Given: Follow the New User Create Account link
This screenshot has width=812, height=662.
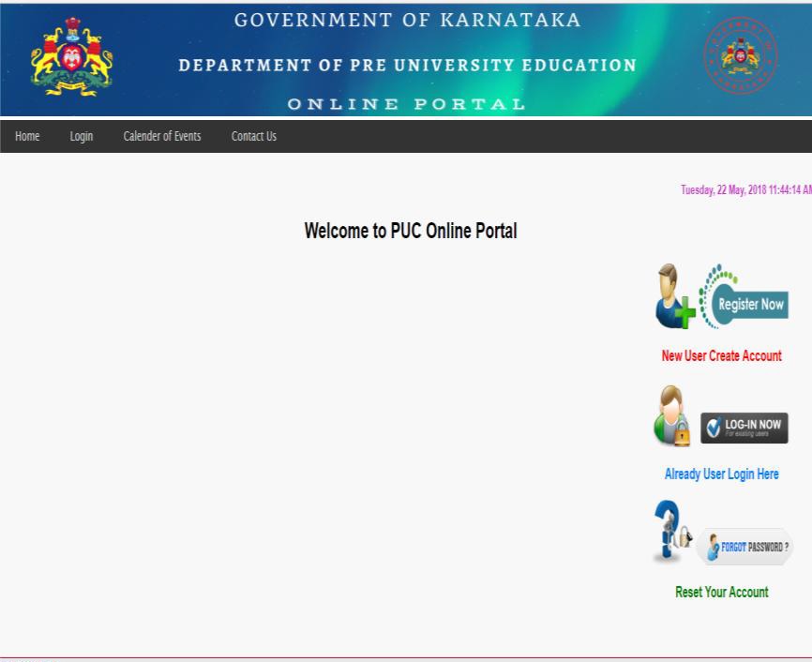Looking at the screenshot, I should [721, 356].
